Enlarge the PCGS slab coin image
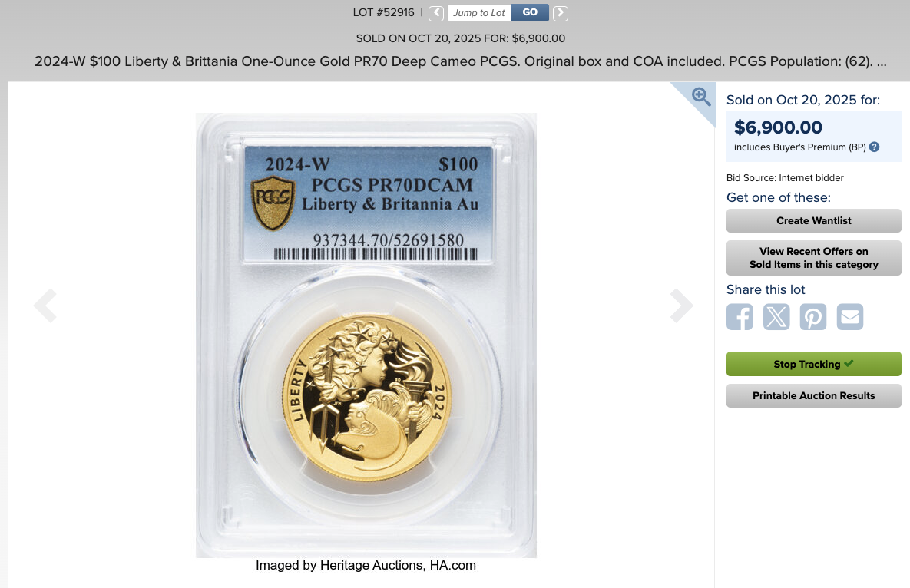 [366, 335]
